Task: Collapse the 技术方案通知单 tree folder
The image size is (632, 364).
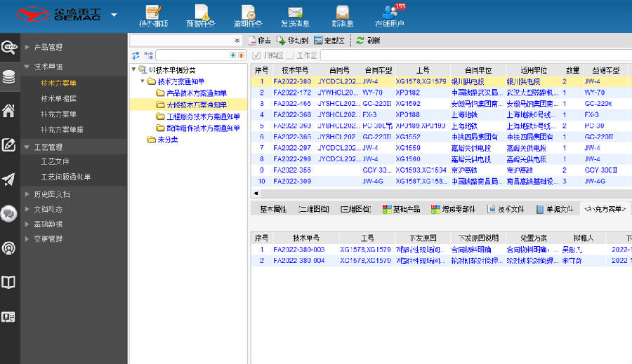Action: [x=143, y=81]
